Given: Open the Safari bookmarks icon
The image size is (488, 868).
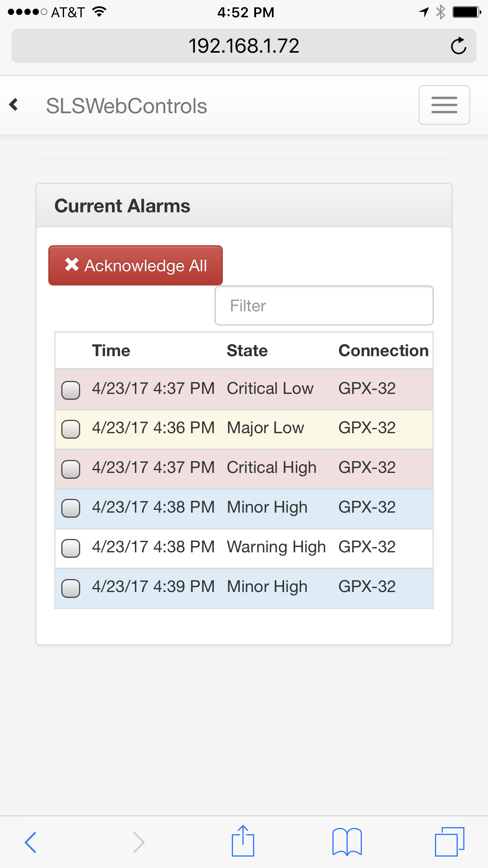Looking at the screenshot, I should click(x=347, y=842).
